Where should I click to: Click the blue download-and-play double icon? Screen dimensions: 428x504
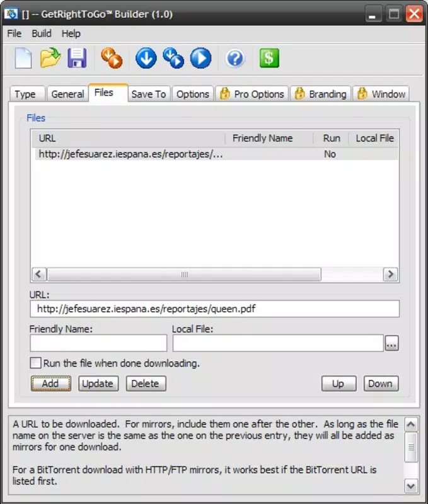coord(173,58)
